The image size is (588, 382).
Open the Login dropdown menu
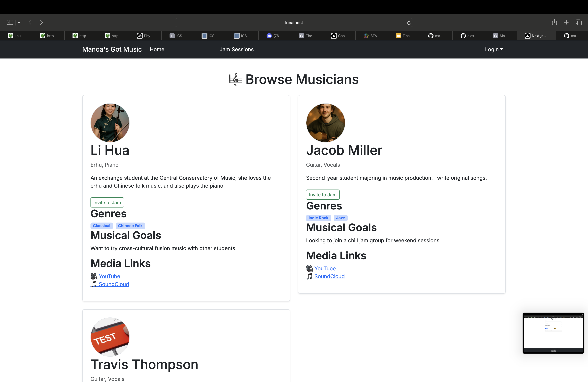(x=493, y=49)
